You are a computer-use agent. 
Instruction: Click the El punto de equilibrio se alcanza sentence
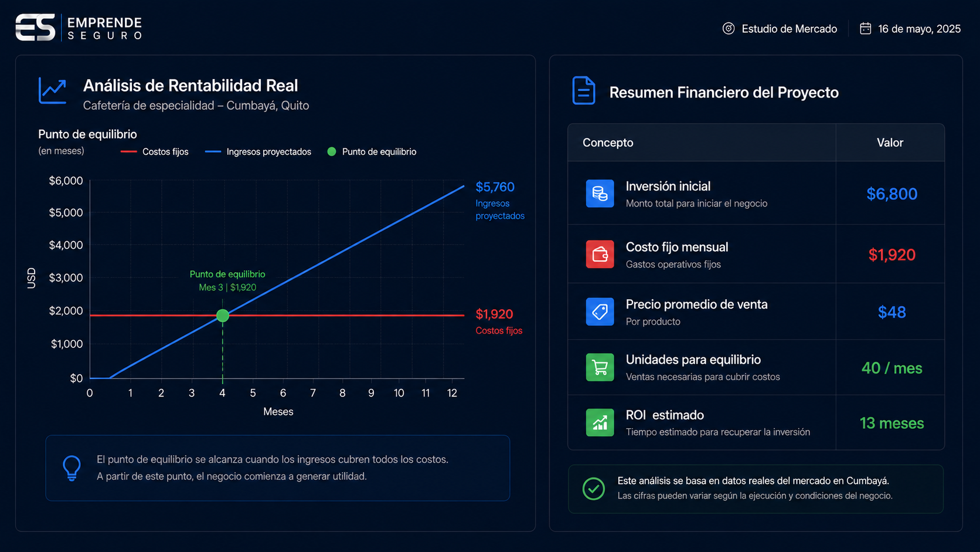pos(273,460)
